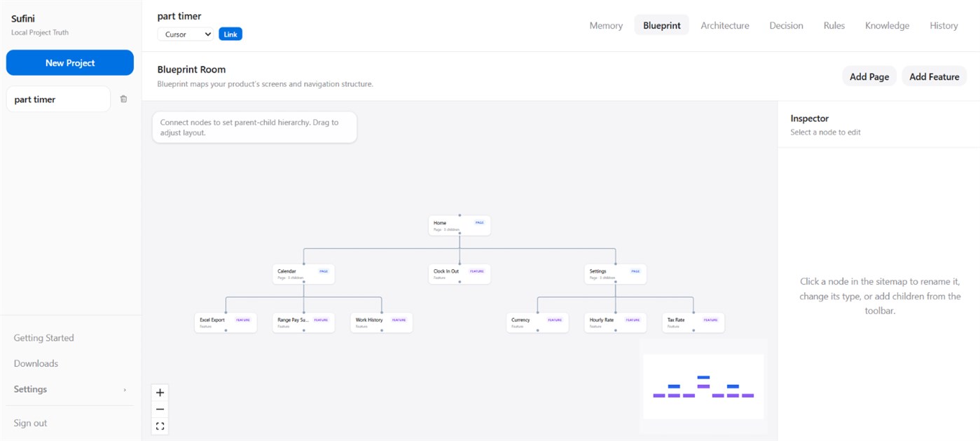Select the Calendar page node

point(303,273)
